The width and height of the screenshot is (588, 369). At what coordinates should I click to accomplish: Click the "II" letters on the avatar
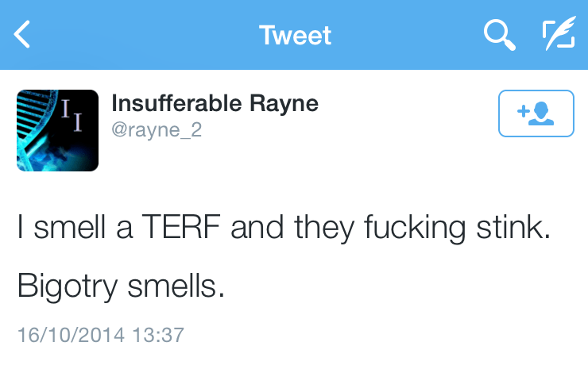(72, 117)
